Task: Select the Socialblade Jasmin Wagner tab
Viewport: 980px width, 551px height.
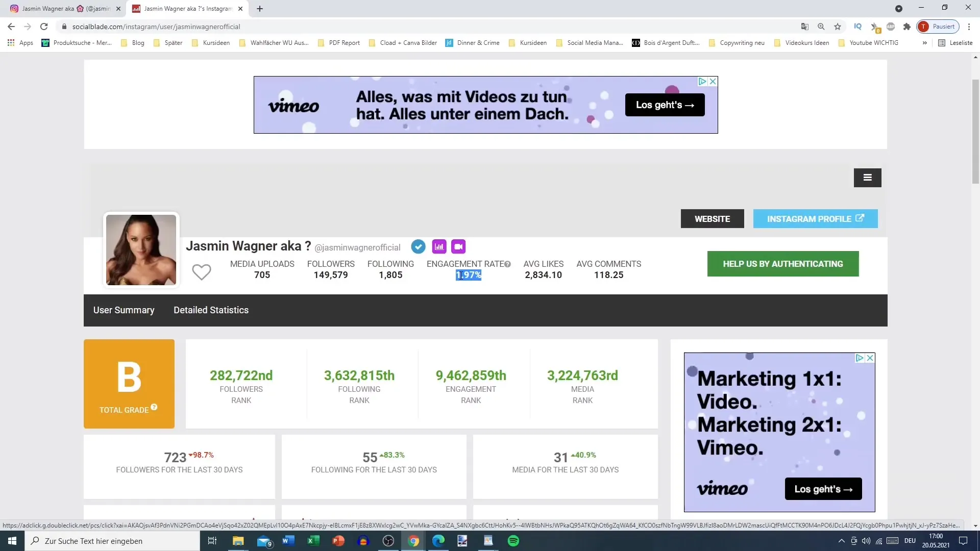Action: pyautogui.click(x=187, y=9)
